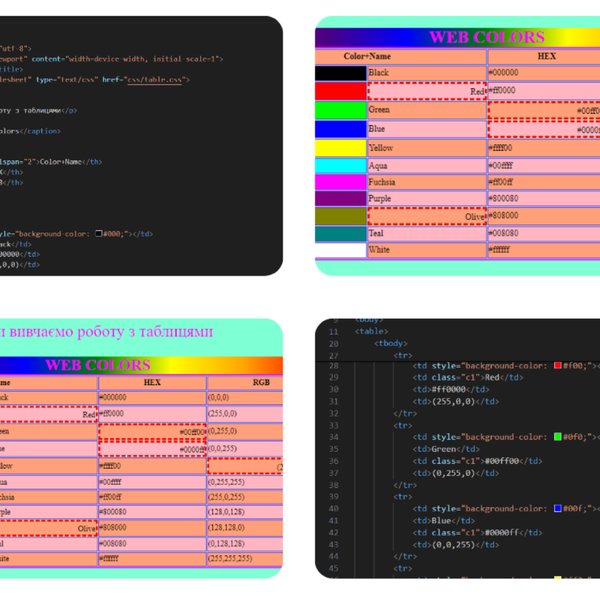Click the sticky <table> line numbered 11

point(372,331)
